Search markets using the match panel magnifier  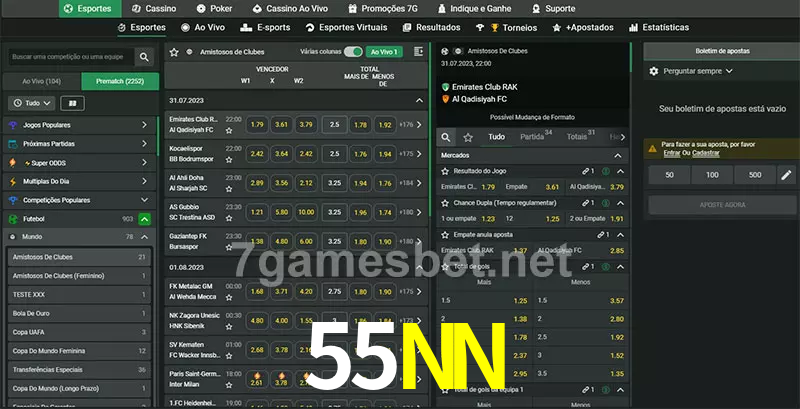click(x=446, y=137)
